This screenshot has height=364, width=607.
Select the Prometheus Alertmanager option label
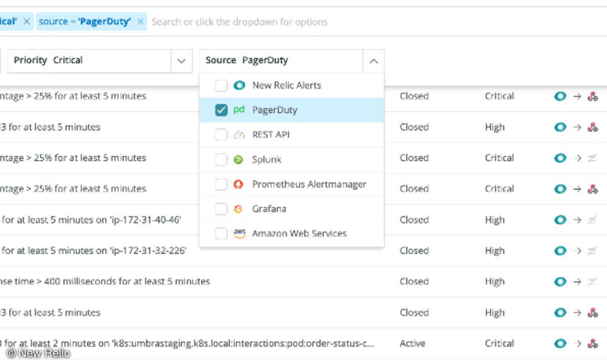point(310,185)
